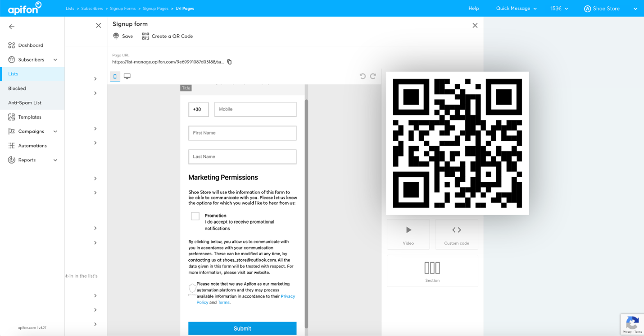The height and width of the screenshot is (336, 644).
Task: Close the secondary panel with X
Action: click(x=98, y=26)
